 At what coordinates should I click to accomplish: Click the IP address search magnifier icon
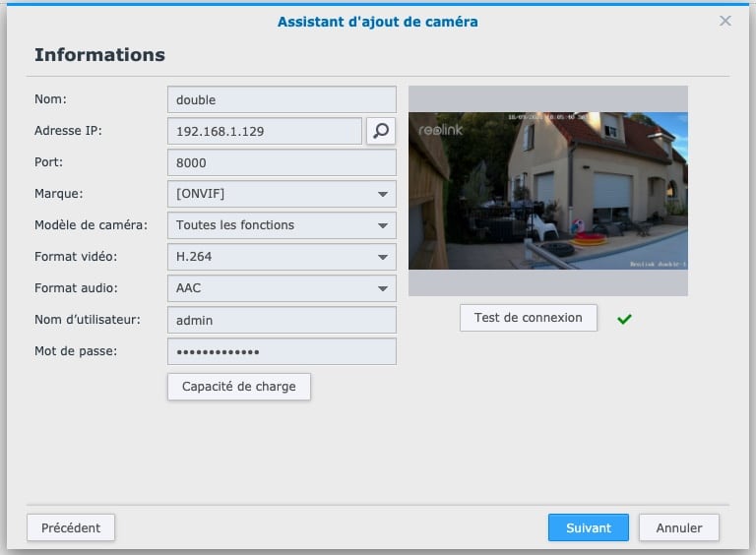pos(381,131)
